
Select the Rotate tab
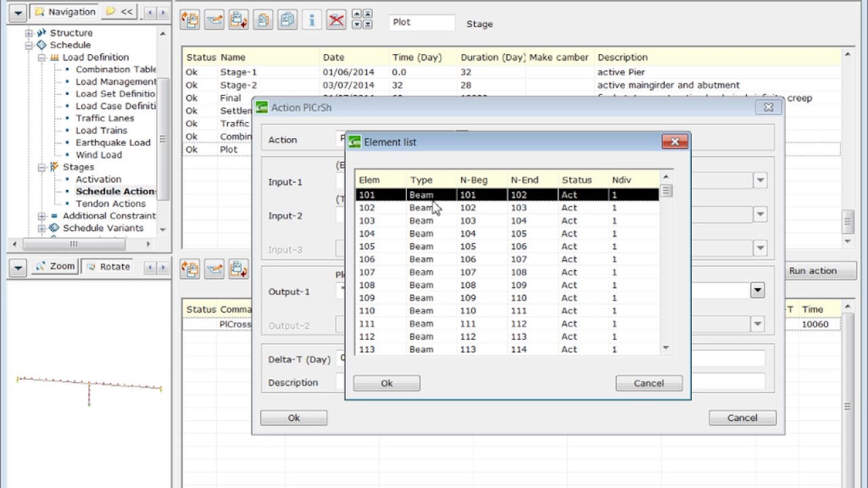(x=108, y=266)
